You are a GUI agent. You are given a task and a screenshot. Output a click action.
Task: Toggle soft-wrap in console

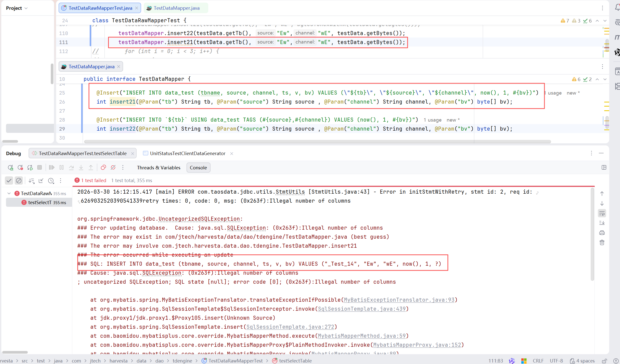[602, 213]
